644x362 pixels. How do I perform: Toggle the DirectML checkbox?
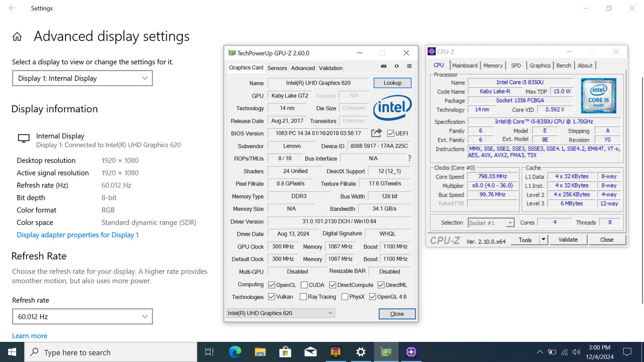[381, 285]
